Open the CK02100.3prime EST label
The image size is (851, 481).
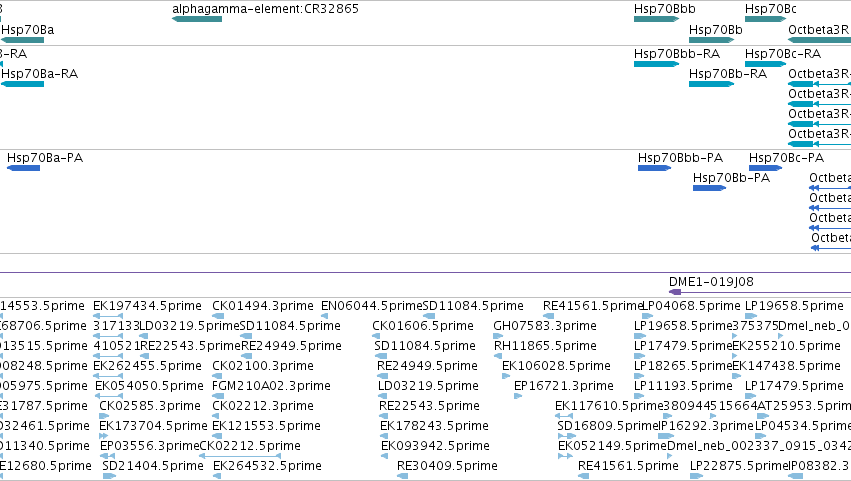[x=263, y=366]
